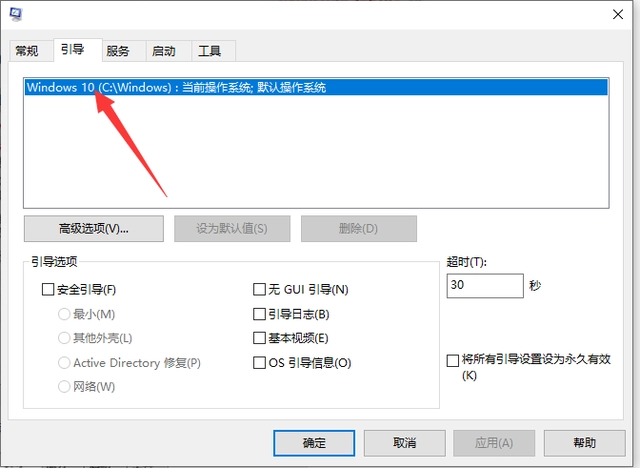This screenshot has height=468, width=640.
Task: Click the system configuration icon in title bar
Action: (x=16, y=14)
